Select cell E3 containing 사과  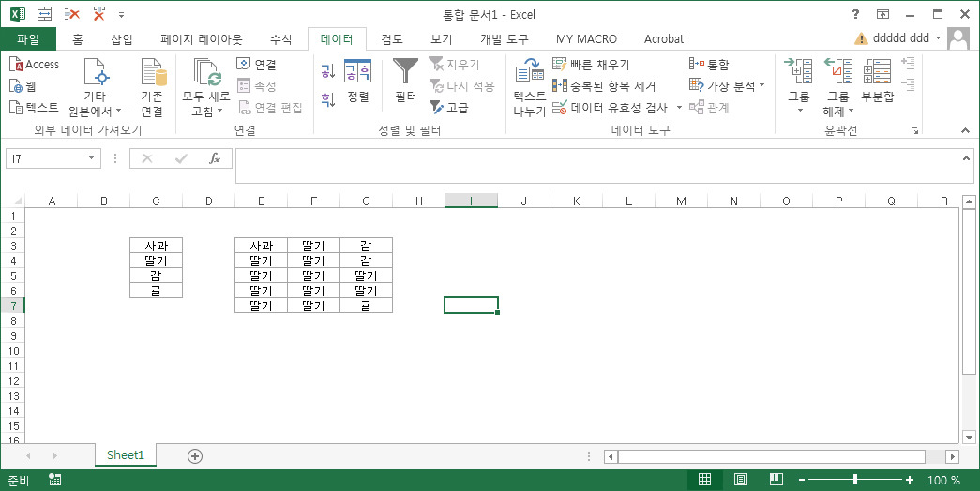[x=261, y=245]
